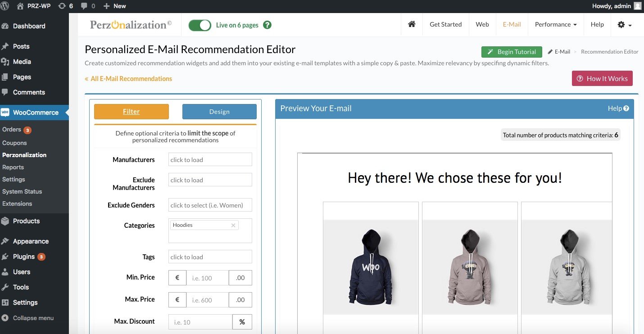
Task: Expand the Performance dropdown menu
Action: [556, 25]
